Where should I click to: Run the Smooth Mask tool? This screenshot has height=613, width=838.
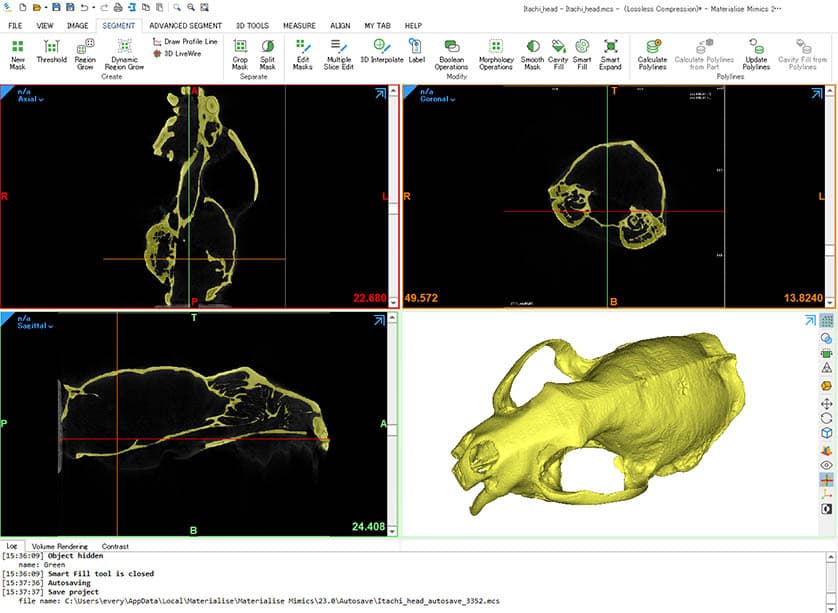532,53
